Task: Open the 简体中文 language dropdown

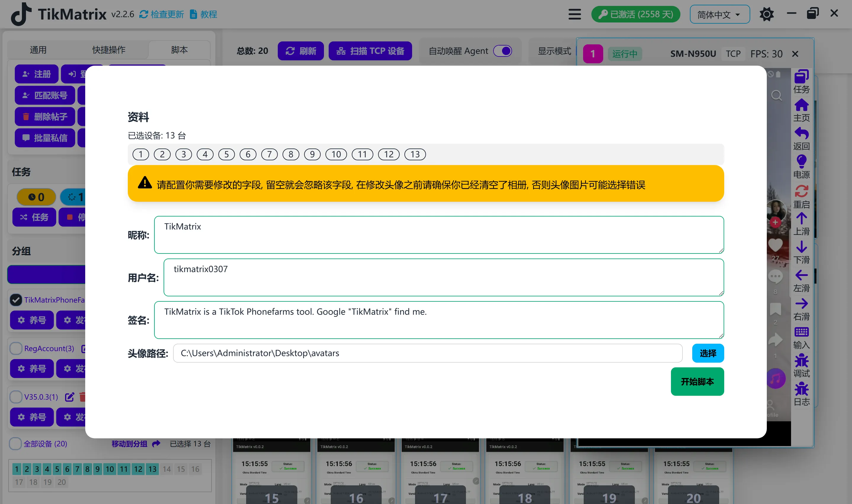Action: pos(719,14)
